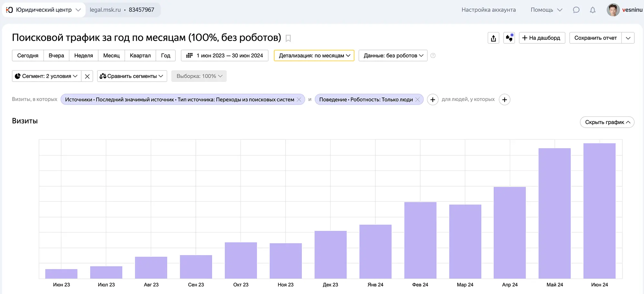644x294 pixels.
Task: Open arrow next to 'Сохранить отчет'
Action: click(x=628, y=38)
